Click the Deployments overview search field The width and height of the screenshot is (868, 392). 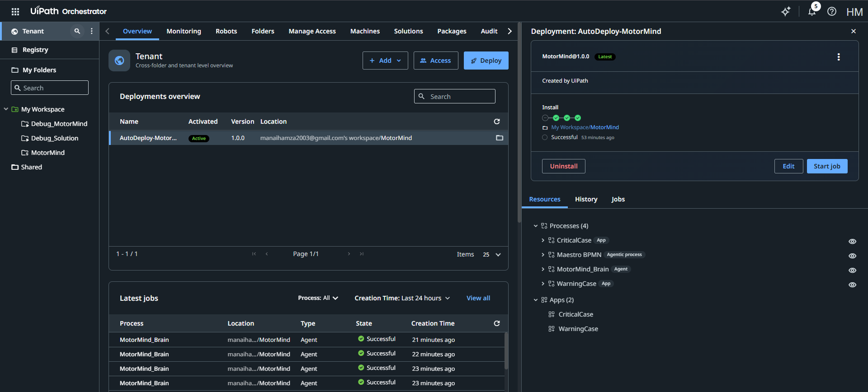(455, 96)
